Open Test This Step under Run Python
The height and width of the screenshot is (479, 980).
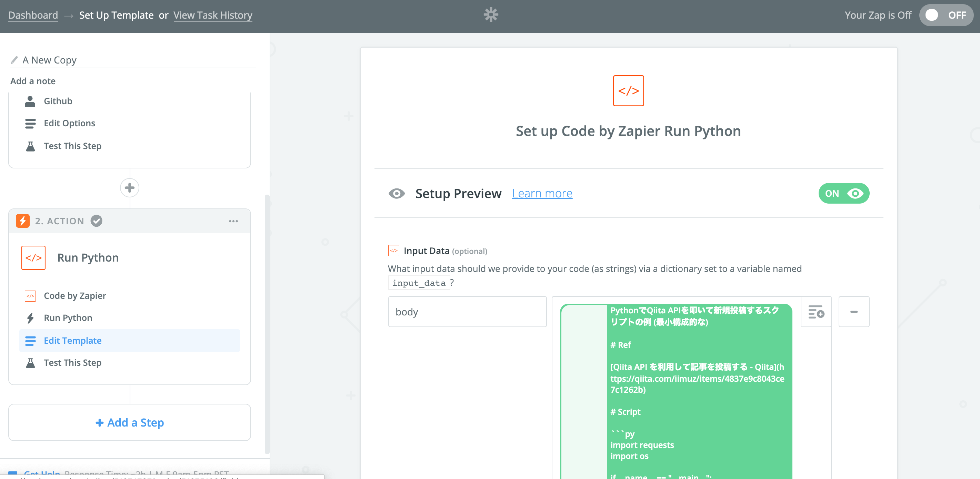[72, 362]
